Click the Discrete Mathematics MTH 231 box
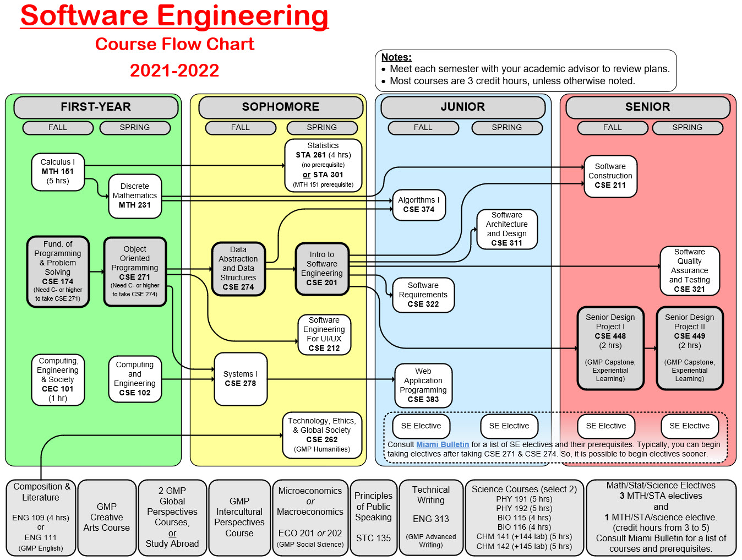 click(x=135, y=195)
